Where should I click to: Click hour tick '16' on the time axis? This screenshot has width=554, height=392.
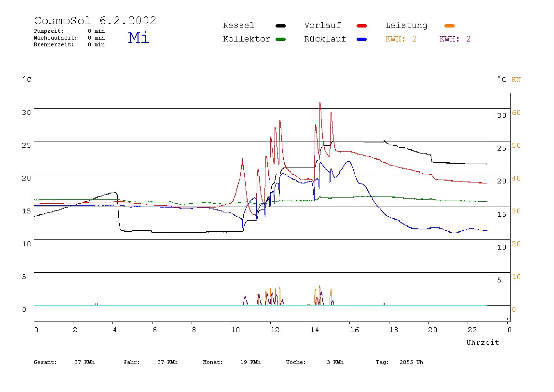(354, 330)
